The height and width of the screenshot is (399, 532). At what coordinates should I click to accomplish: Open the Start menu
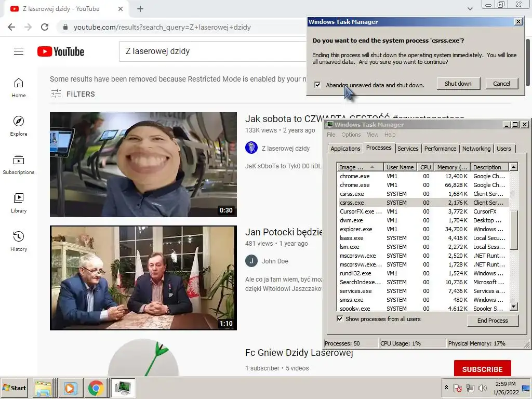click(14, 388)
